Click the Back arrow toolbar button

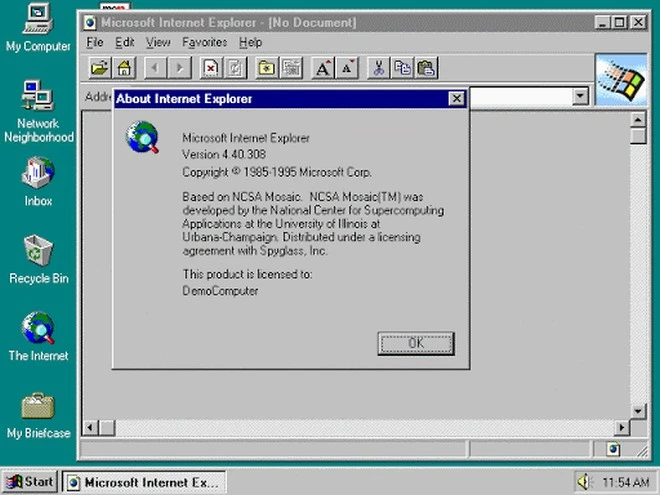coord(155,68)
